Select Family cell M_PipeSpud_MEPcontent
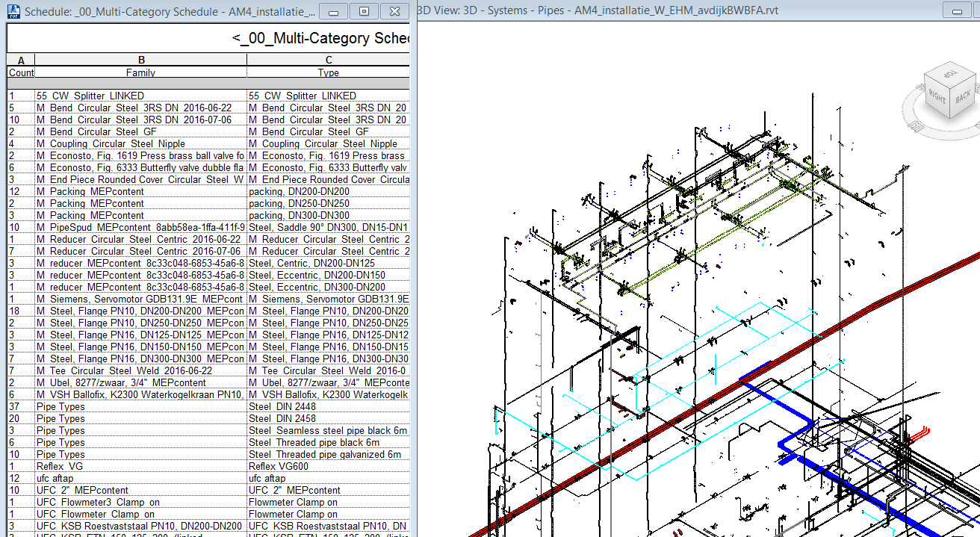Image resolution: width=980 pixels, height=537 pixels. pyautogui.click(x=140, y=227)
